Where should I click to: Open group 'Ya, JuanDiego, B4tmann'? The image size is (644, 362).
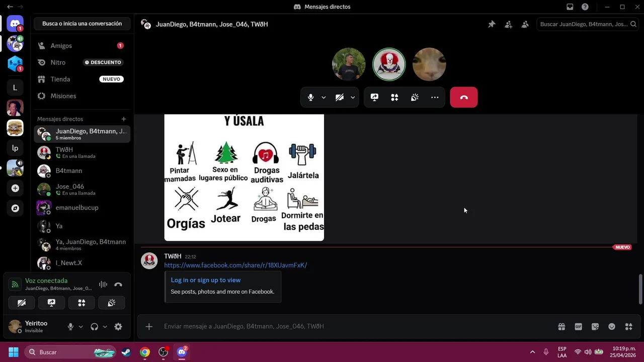(82, 244)
